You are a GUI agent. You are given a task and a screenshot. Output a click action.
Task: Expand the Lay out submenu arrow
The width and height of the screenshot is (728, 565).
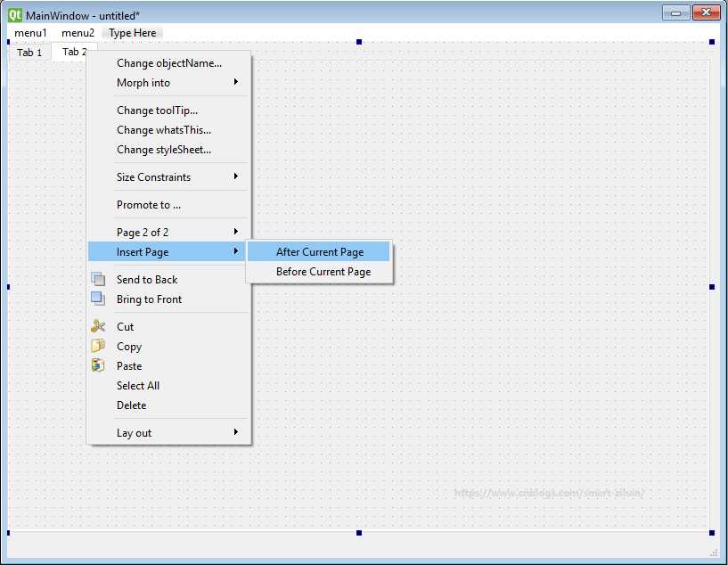pos(236,432)
